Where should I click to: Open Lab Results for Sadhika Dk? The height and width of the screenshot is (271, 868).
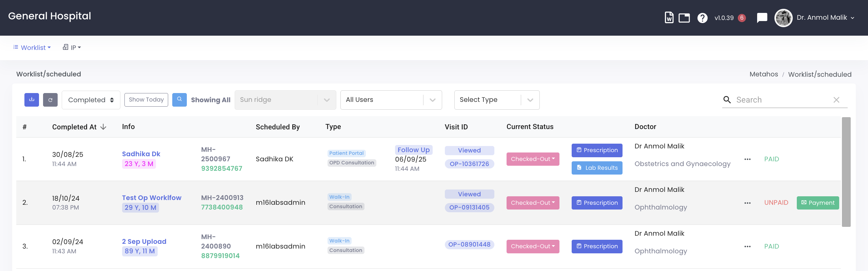[x=597, y=168]
